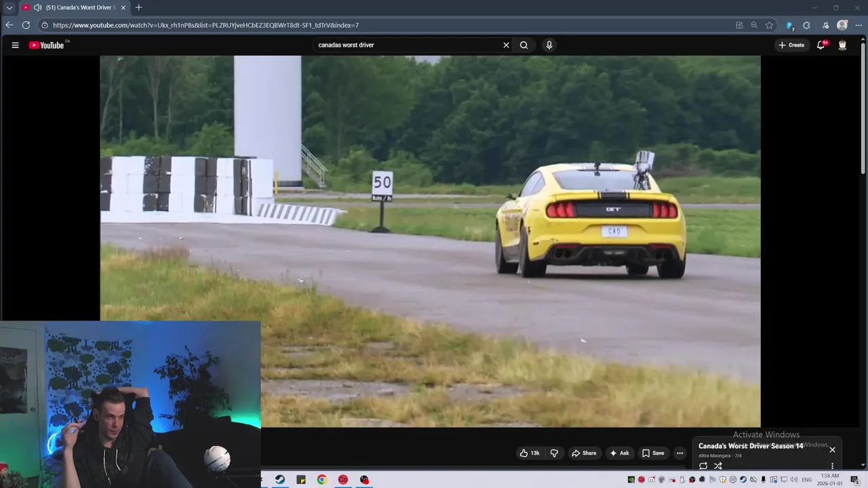
Task: Open Sticky Notes from the taskbar
Action: click(301, 480)
